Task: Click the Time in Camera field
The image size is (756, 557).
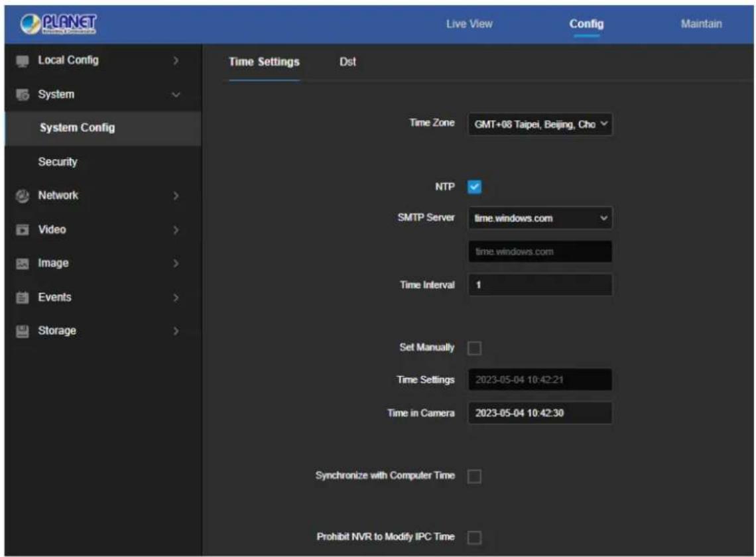Action: coord(540,413)
